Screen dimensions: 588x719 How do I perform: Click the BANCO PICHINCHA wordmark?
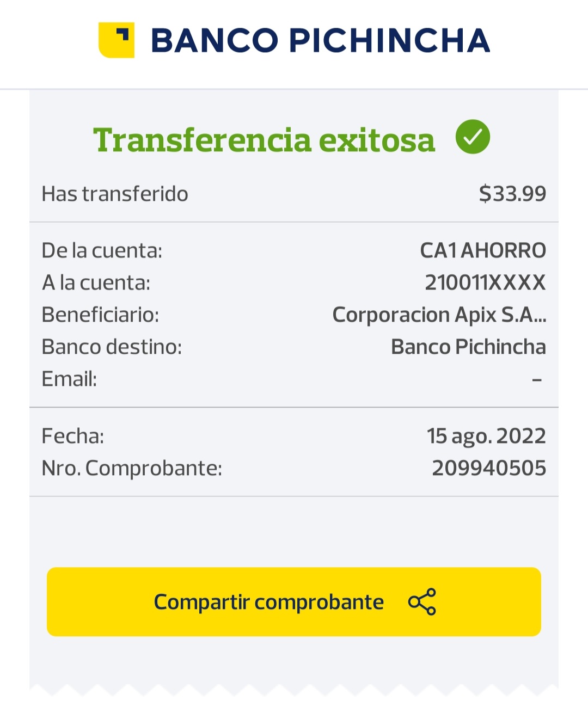(x=320, y=41)
